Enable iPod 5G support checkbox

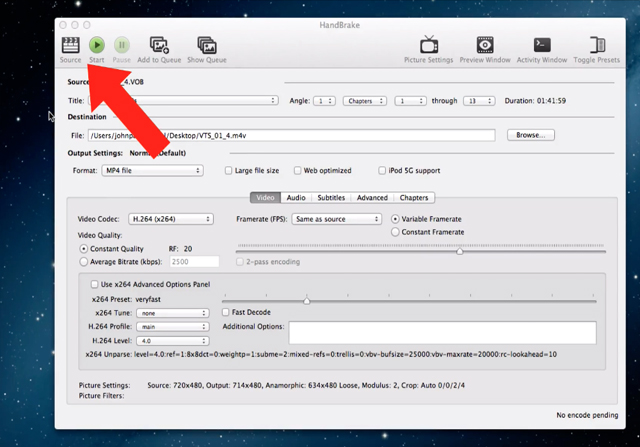382,171
